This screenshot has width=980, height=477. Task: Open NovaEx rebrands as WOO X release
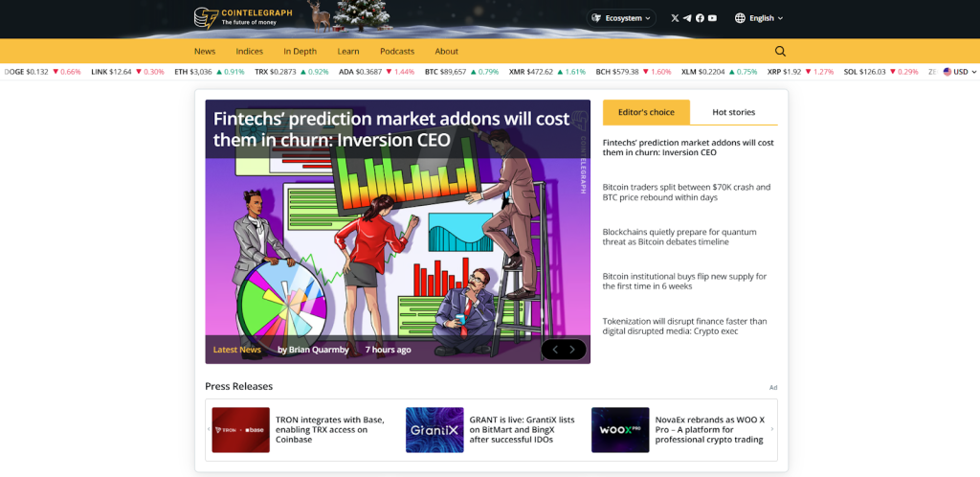click(x=710, y=429)
